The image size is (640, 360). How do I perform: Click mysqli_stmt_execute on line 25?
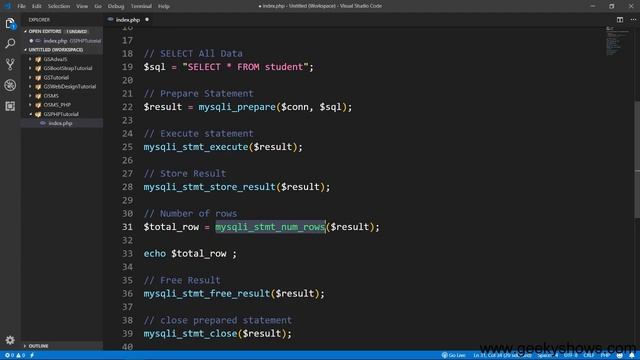pos(196,147)
